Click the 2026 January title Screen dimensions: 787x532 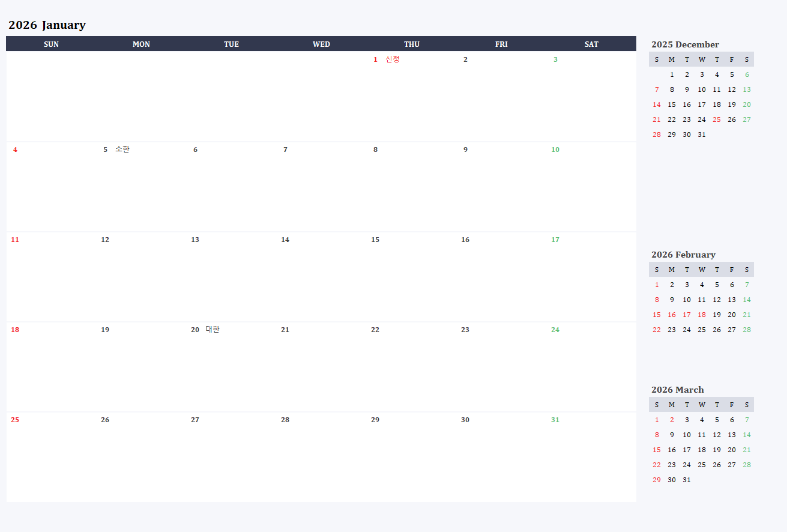pyautogui.click(x=47, y=25)
